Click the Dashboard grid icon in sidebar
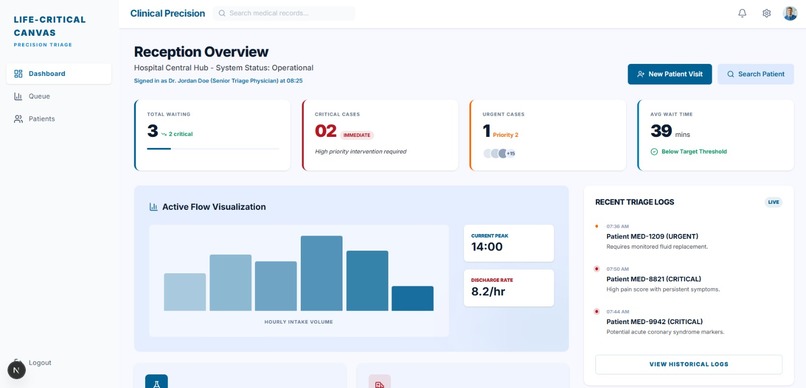 [19, 73]
